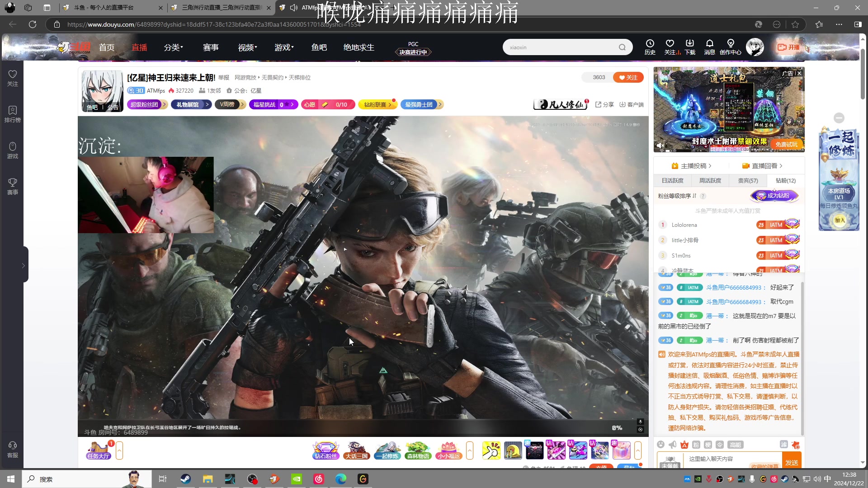Expand the gift list arrow at far right
This screenshot has width=868, height=488.
coord(638,450)
